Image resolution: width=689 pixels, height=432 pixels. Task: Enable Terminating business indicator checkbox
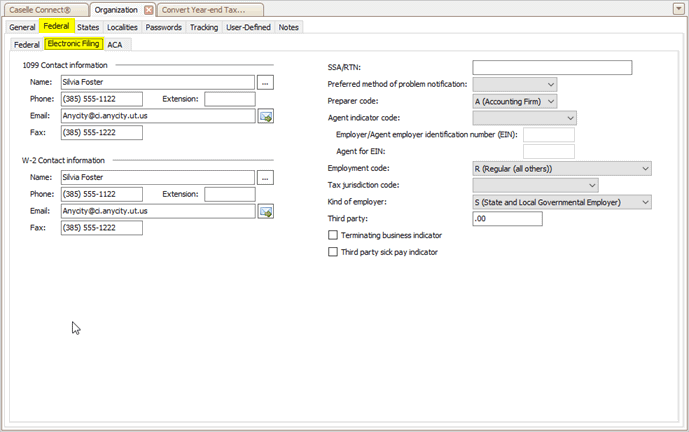334,235
